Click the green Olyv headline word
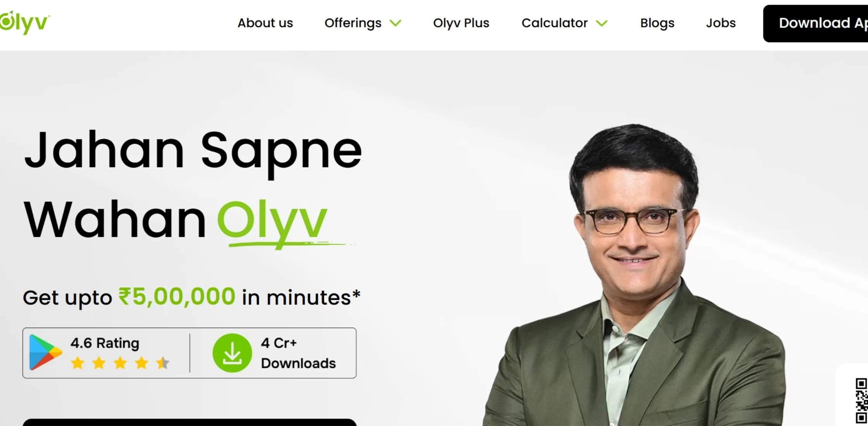Image resolution: width=868 pixels, height=426 pixels. 272,222
